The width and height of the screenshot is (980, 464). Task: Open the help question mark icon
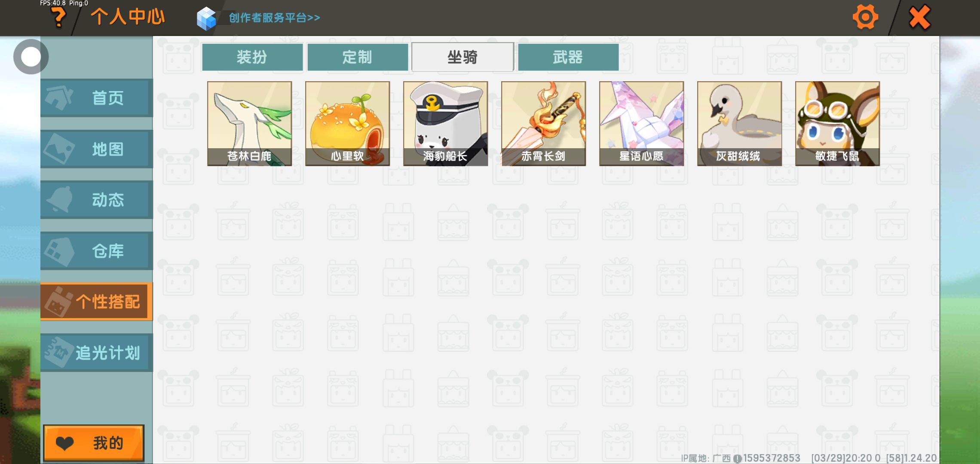(58, 18)
